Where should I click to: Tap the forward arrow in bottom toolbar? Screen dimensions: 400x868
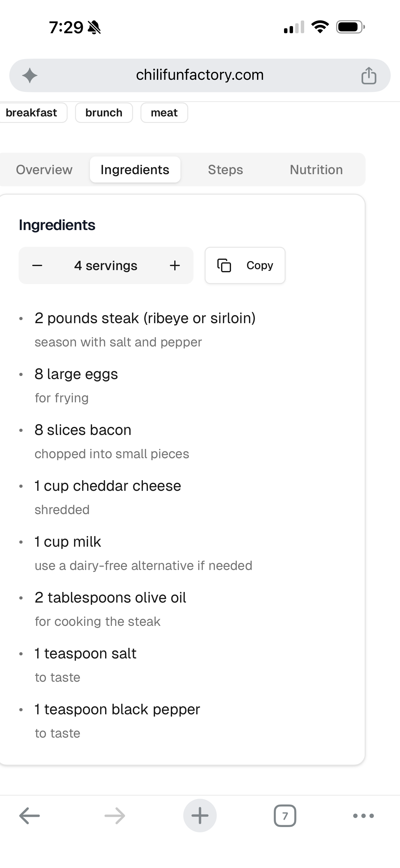(x=114, y=816)
